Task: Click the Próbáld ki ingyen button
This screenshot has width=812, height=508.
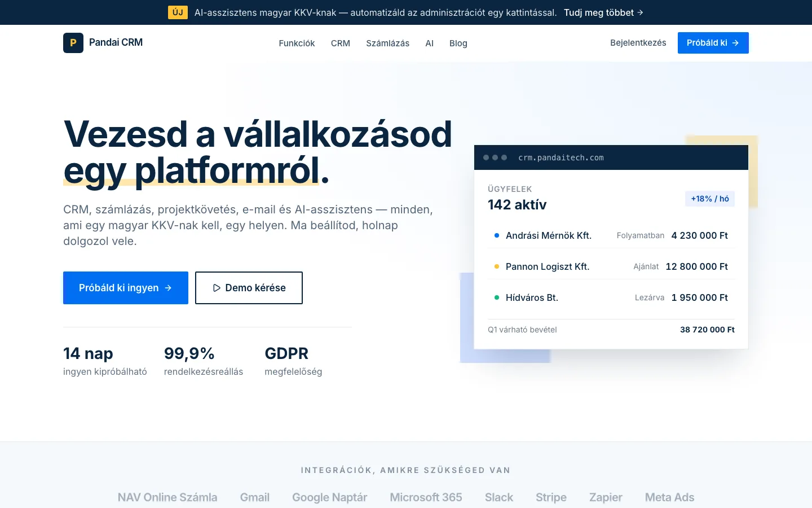Action: pyautogui.click(x=126, y=288)
